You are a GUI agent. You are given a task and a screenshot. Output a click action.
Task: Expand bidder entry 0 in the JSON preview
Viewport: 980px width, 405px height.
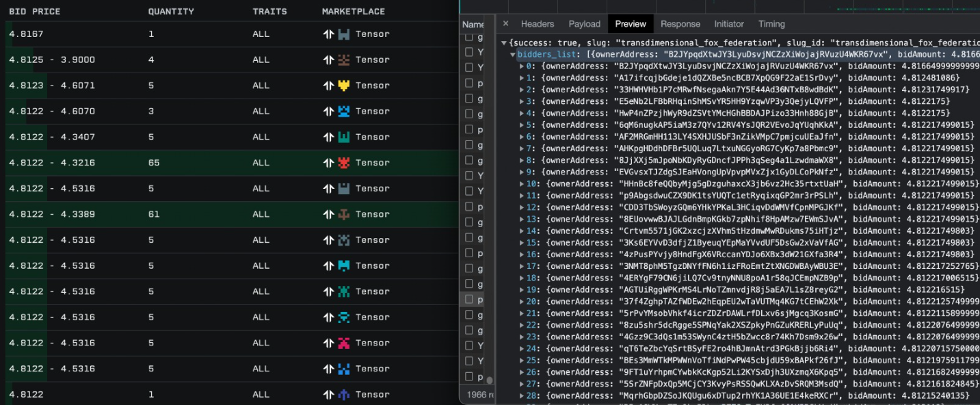(x=522, y=66)
